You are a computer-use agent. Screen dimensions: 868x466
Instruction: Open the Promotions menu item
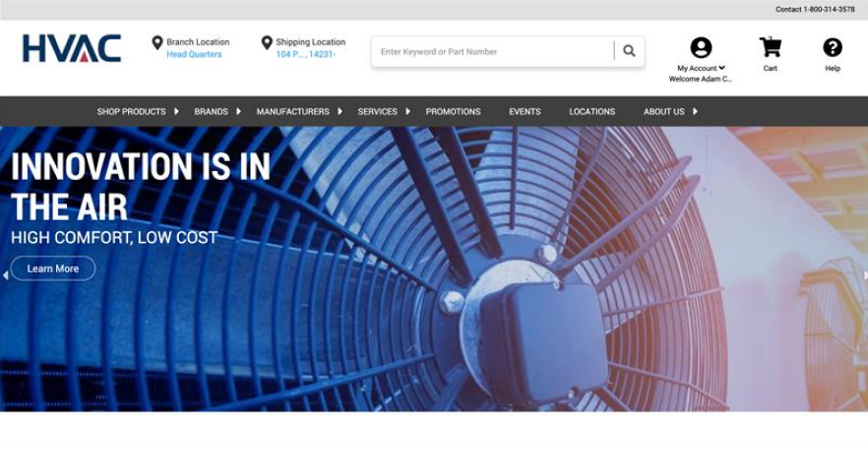coord(453,111)
